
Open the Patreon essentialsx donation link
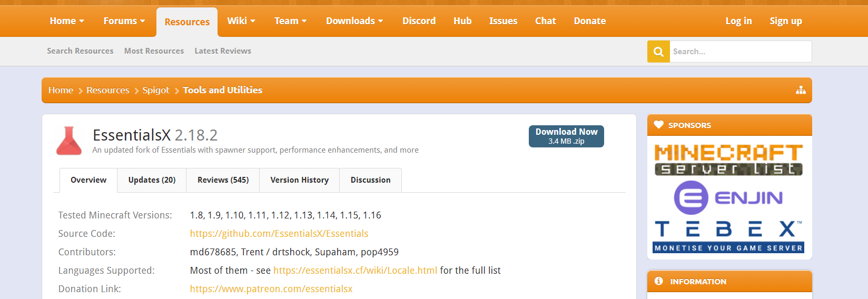(x=271, y=289)
